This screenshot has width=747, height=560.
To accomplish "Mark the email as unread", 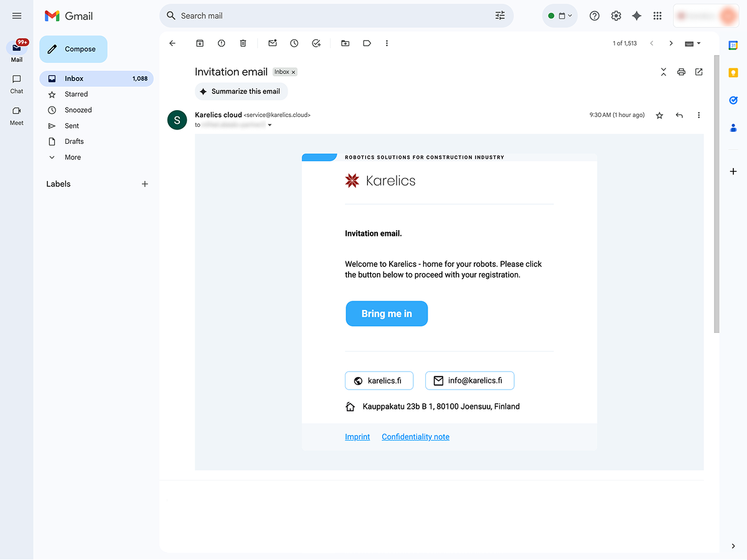I will click(x=273, y=44).
